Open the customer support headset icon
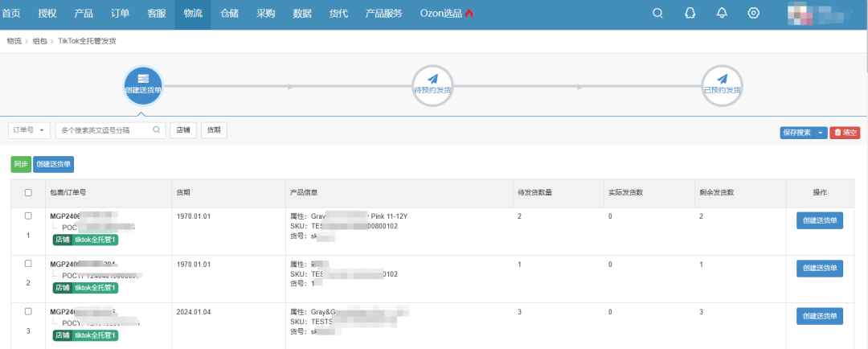This screenshot has width=868, height=349. 690,14
